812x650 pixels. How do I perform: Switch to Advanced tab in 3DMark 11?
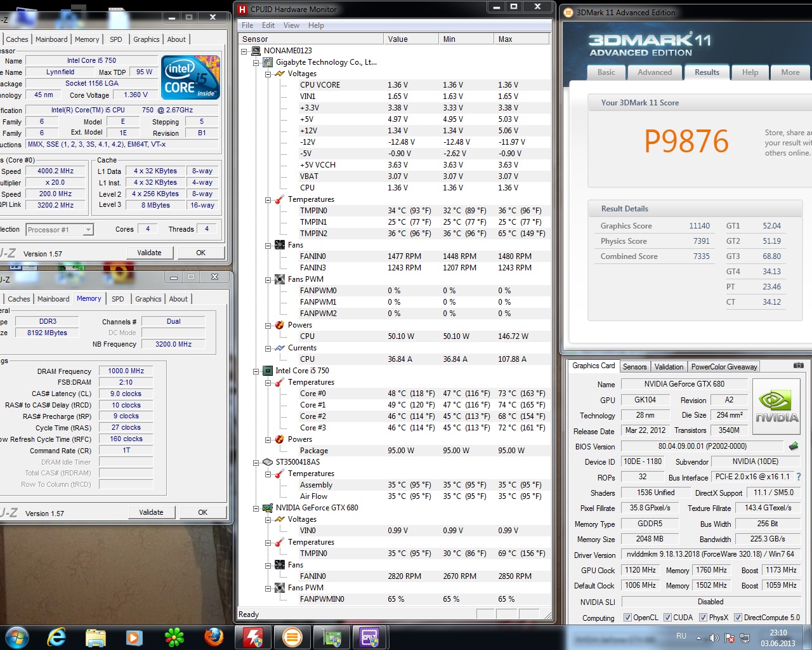(655, 72)
